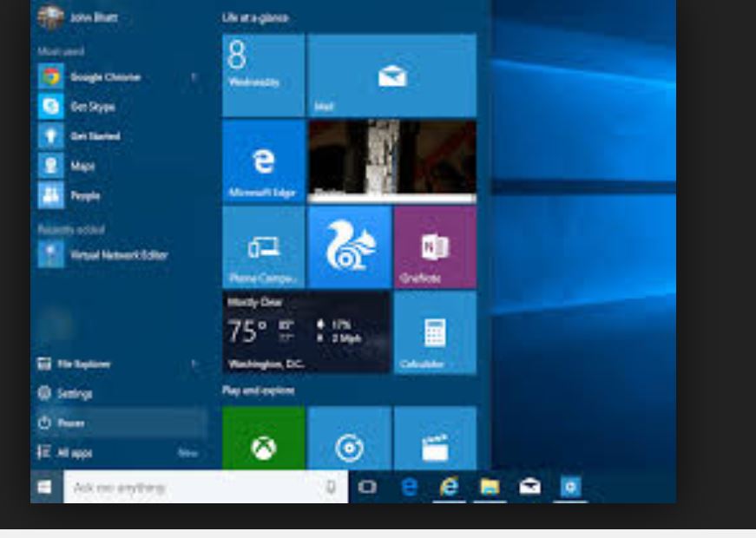
Task: Open the Phone Companion tile
Action: [x=264, y=246]
